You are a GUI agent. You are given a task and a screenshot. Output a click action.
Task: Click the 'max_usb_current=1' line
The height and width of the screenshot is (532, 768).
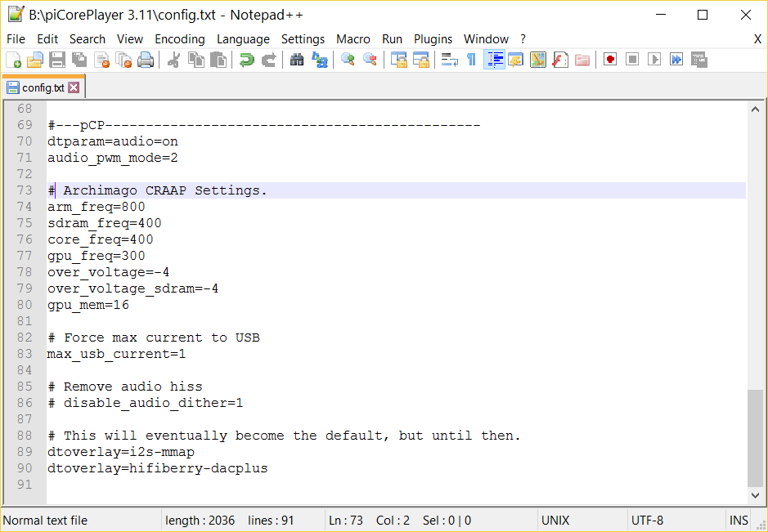[117, 354]
